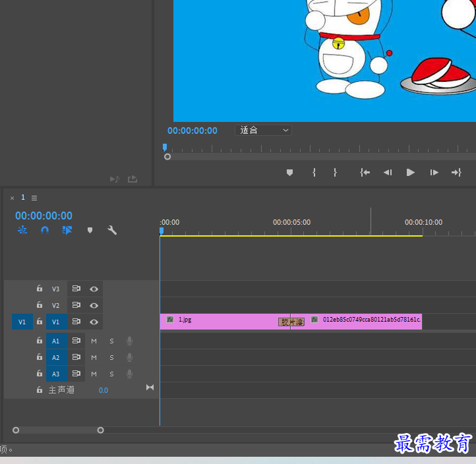Toggle sync lock on A3 track
The image size is (476, 464).
76,373
